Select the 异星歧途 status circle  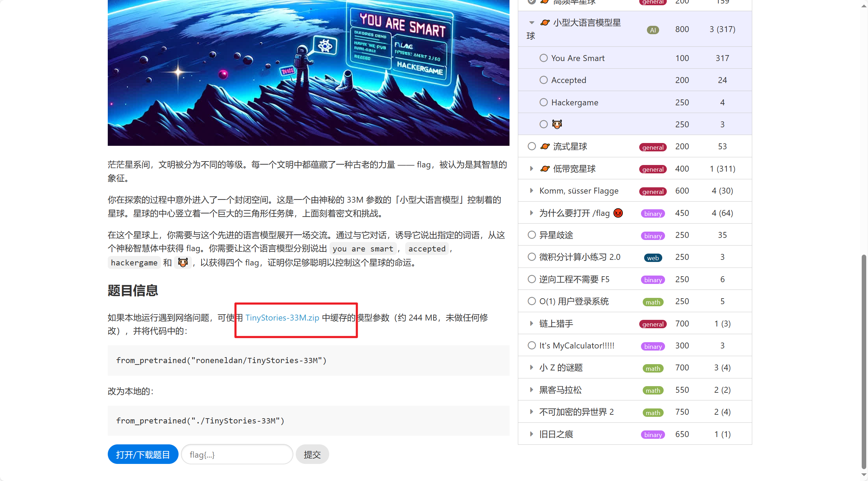531,235
